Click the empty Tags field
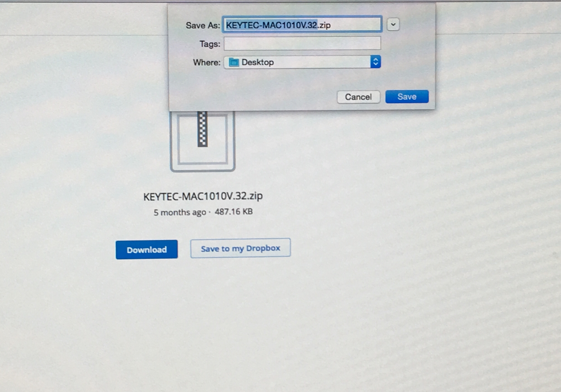This screenshot has height=392, width=561. (302, 44)
